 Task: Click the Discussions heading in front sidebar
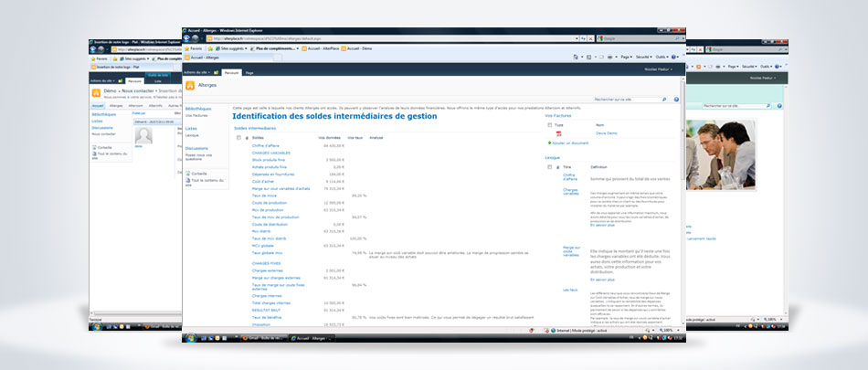pos(196,148)
